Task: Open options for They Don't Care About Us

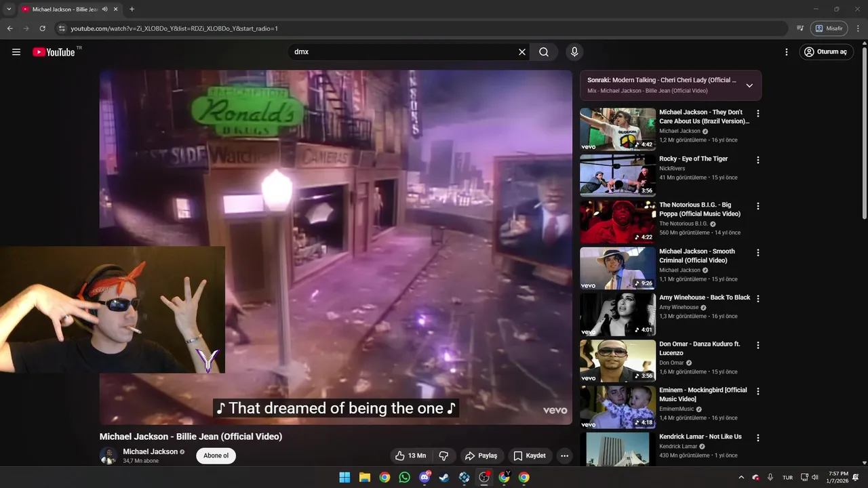Action: 758,114
